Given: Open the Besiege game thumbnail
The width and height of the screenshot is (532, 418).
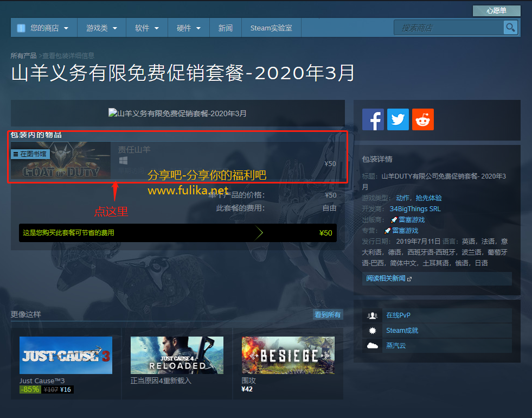Looking at the screenshot, I should click(x=288, y=355).
